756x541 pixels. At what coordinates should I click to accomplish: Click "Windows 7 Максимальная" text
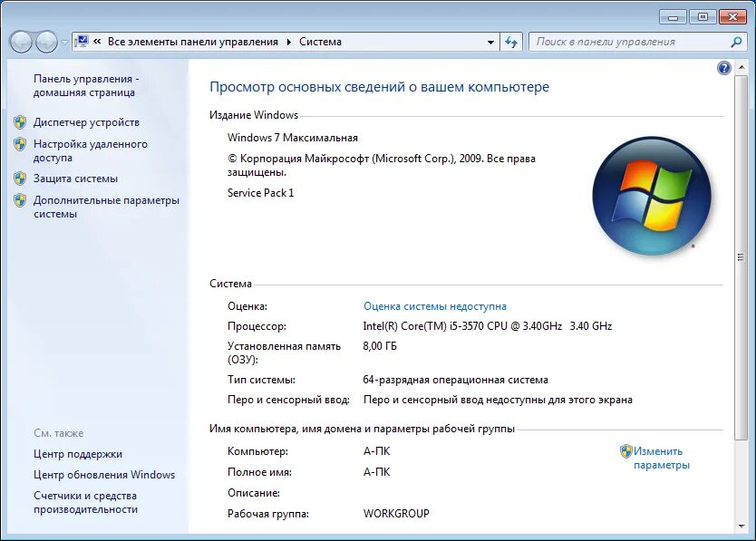click(x=293, y=138)
